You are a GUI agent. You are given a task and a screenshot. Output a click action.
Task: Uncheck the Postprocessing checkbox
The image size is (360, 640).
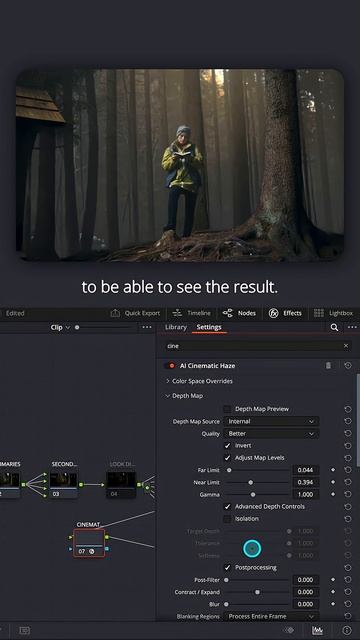coord(227,568)
